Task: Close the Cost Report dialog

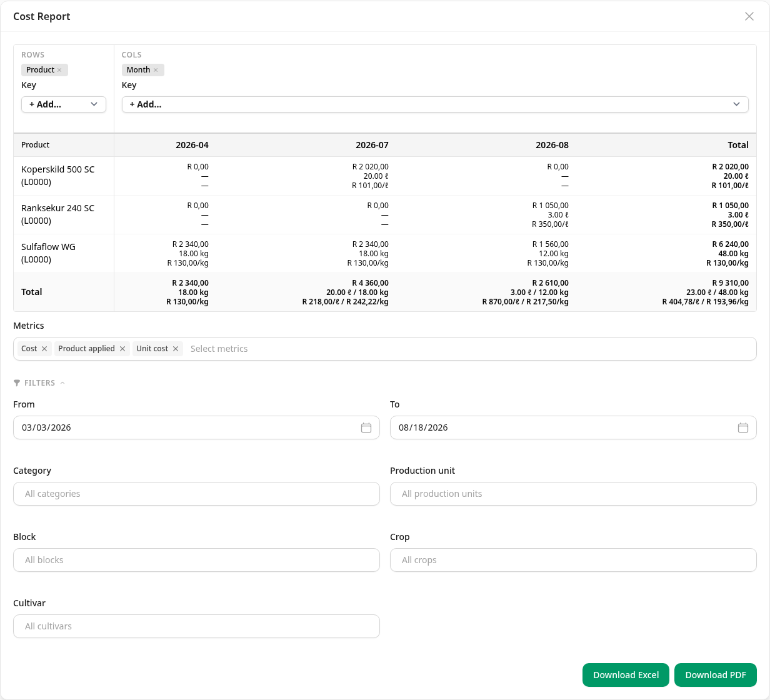Action: (749, 16)
